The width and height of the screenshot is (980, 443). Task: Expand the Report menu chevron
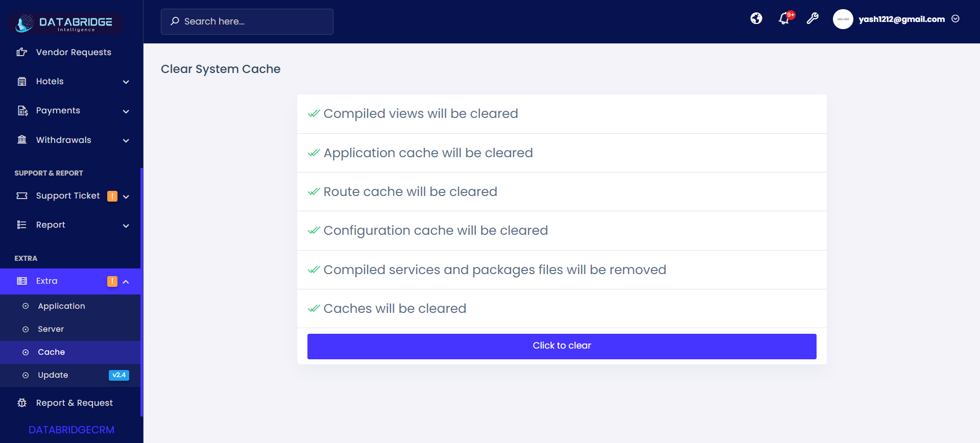point(126,226)
